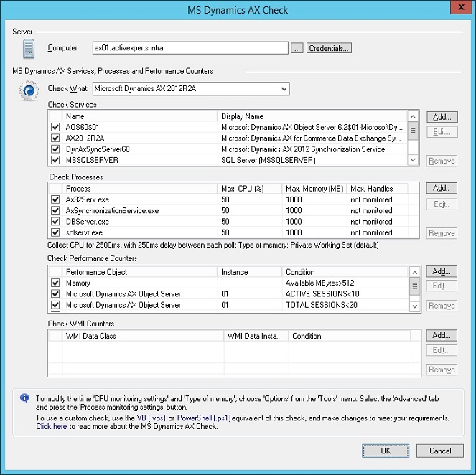Toggle the DBServer.exe process checkbox

tap(55, 222)
